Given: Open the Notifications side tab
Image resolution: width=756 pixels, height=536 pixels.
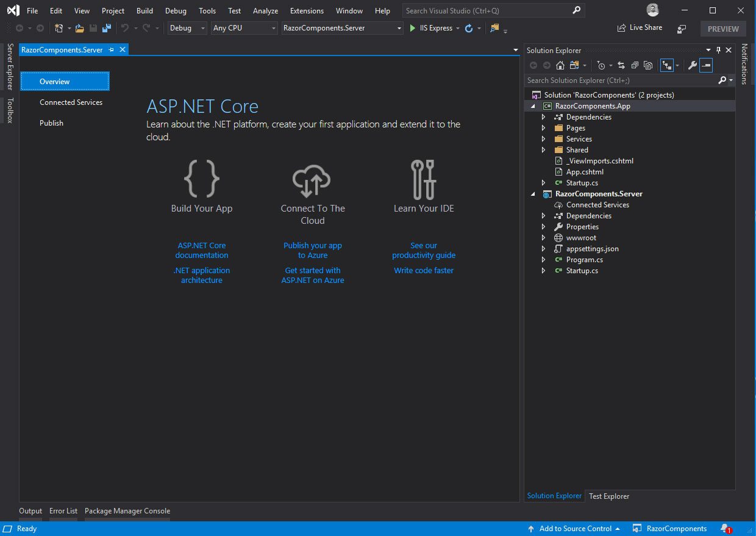Looking at the screenshot, I should [744, 64].
